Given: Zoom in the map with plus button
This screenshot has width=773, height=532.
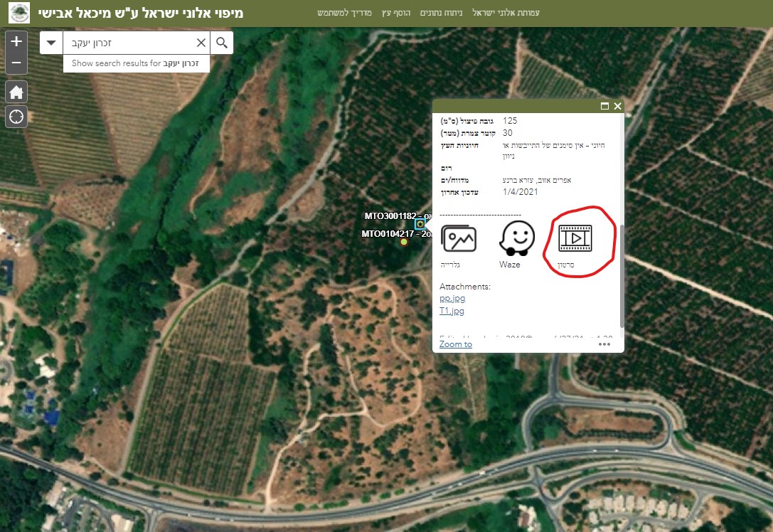Looking at the screenshot, I should 16,41.
